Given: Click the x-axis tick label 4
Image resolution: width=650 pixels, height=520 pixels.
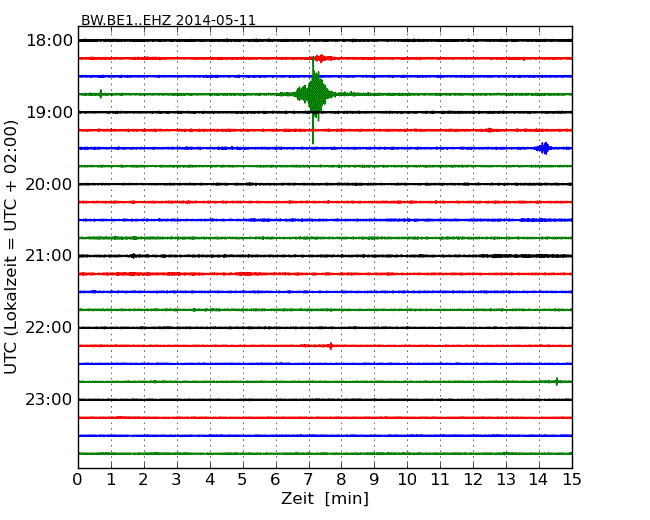Looking at the screenshot, I should click(x=210, y=480).
